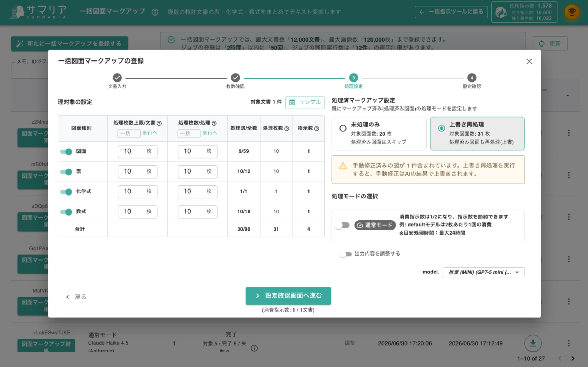The width and height of the screenshot is (588, 367).
Task: Click 全行へ link under 処理枚数/処理
Action: [210, 133]
